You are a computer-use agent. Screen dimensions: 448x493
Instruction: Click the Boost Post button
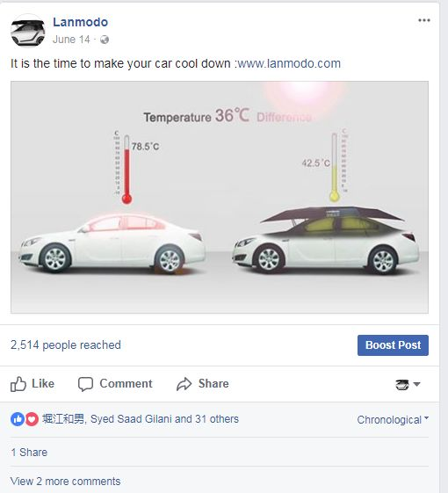(393, 345)
